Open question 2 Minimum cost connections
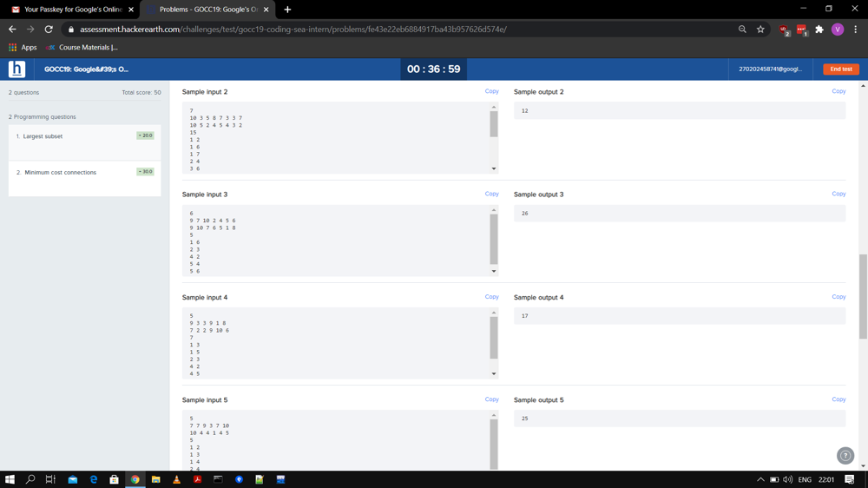The width and height of the screenshot is (868, 488). click(85, 178)
